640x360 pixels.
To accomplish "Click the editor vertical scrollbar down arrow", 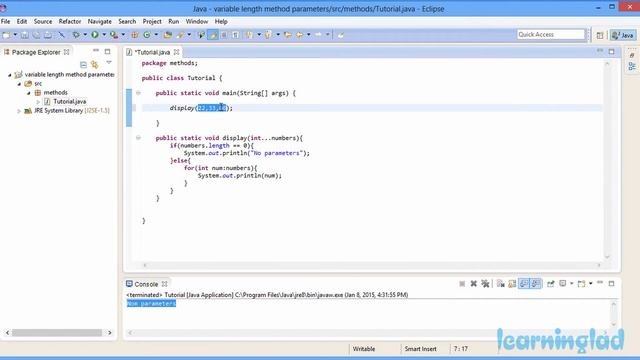I will (x=607, y=257).
